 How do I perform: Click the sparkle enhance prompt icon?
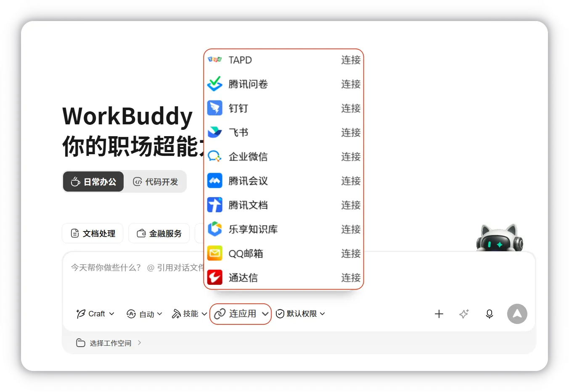pos(464,314)
